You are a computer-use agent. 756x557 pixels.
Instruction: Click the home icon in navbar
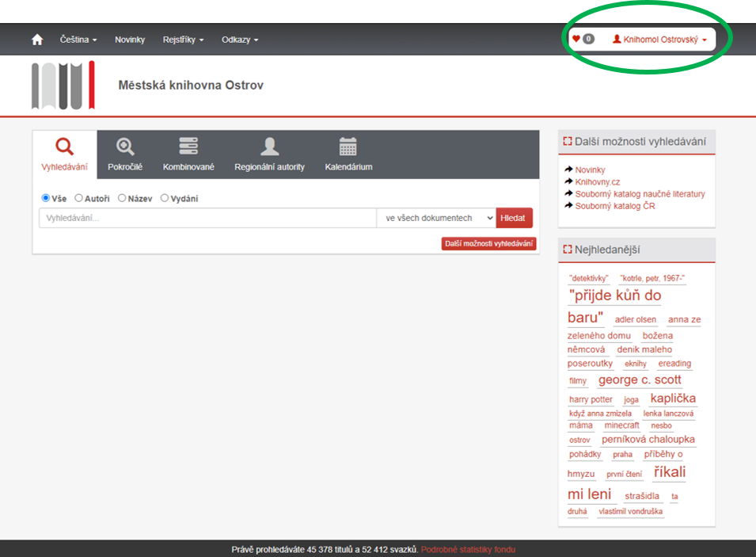[36, 40]
